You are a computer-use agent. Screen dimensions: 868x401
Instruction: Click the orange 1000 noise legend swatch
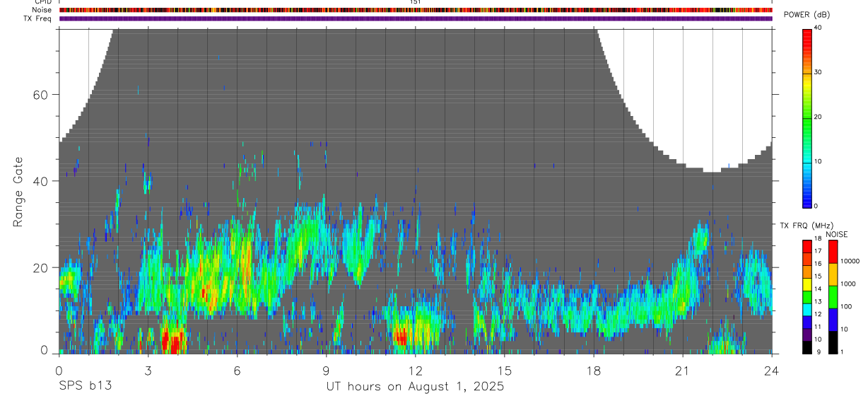(832, 274)
